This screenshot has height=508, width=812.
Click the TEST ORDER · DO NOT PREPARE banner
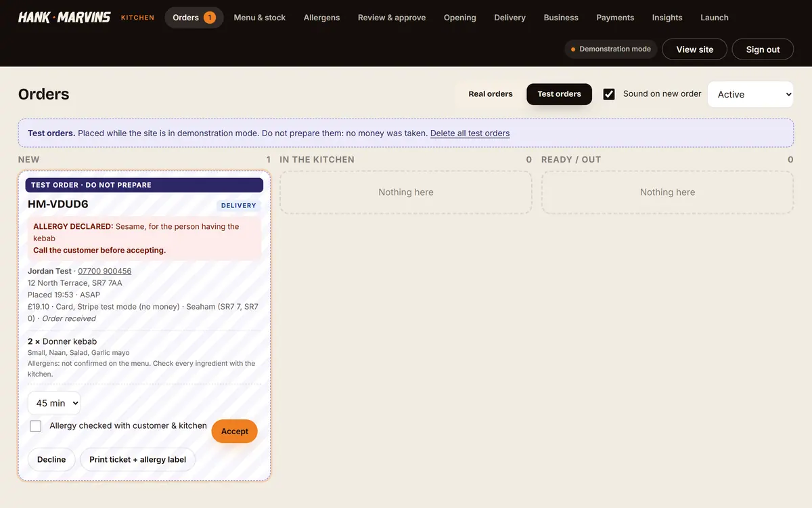144,185
